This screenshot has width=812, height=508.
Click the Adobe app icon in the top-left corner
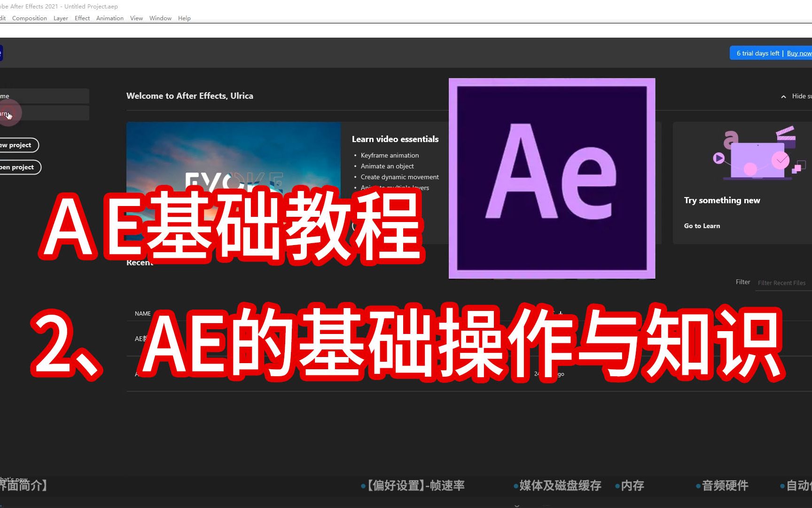click(x=1, y=53)
